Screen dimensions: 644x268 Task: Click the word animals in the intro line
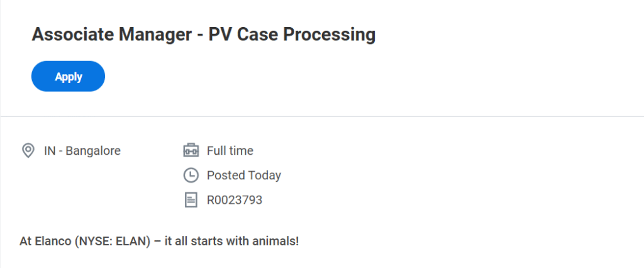tap(276, 241)
